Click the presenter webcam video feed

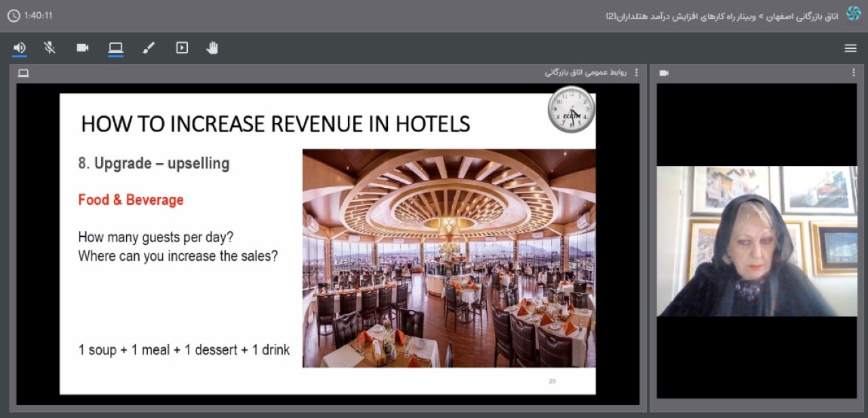(x=757, y=241)
